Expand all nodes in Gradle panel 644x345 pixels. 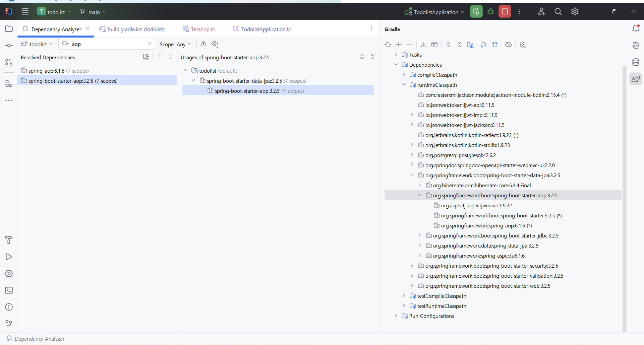(x=448, y=45)
